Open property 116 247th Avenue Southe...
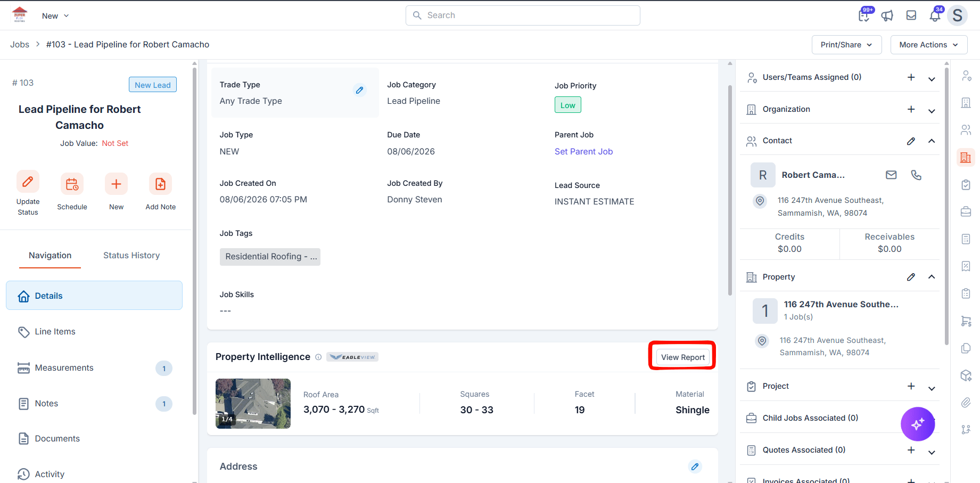Viewport: 980px width, 483px height. (x=841, y=305)
